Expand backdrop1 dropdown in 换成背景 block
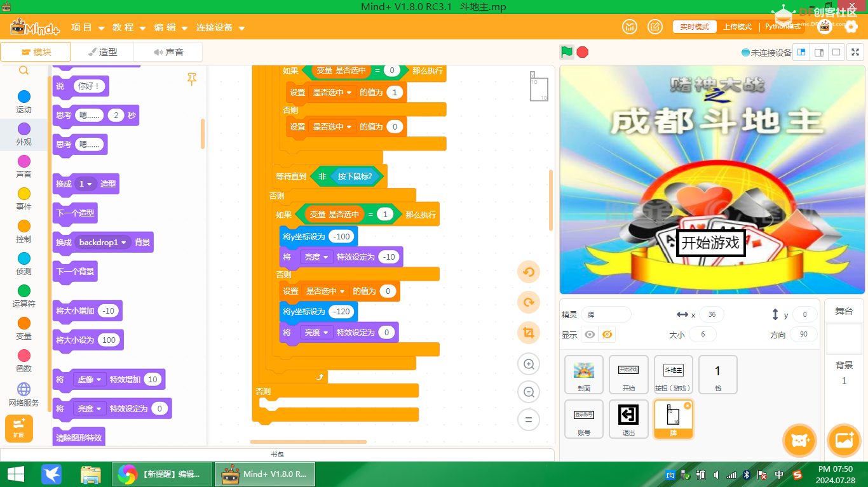Viewport: 868px width, 487px height. click(103, 242)
